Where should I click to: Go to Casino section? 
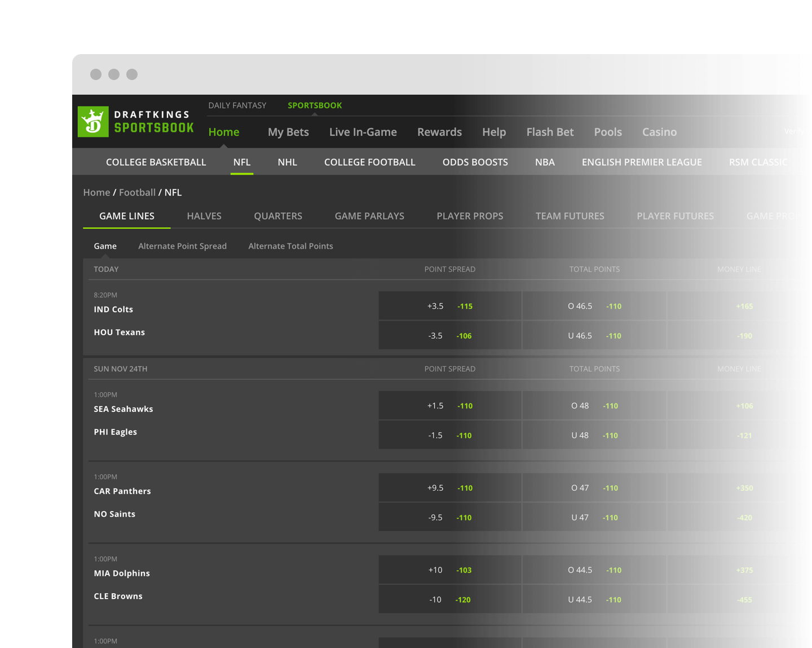659,132
